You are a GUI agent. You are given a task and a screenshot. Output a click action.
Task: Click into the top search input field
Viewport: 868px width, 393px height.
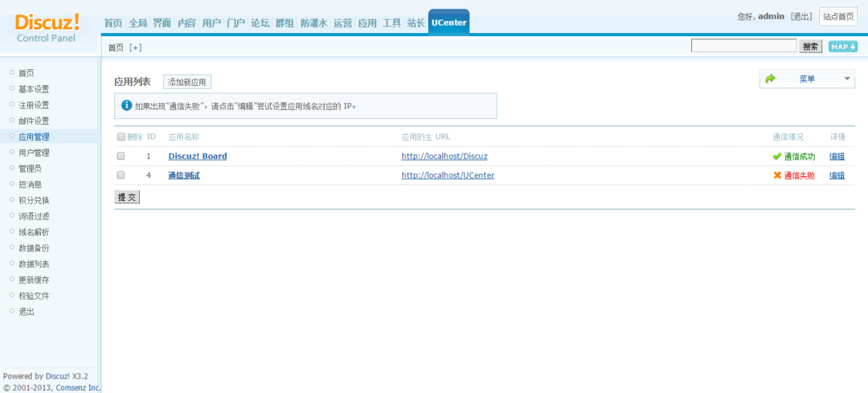point(744,46)
